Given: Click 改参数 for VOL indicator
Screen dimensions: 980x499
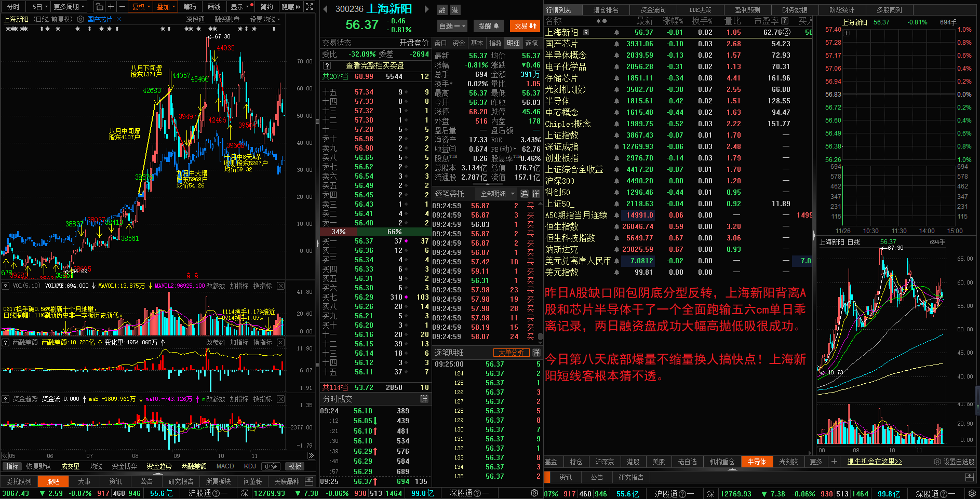Looking at the screenshot, I should click(216, 286).
